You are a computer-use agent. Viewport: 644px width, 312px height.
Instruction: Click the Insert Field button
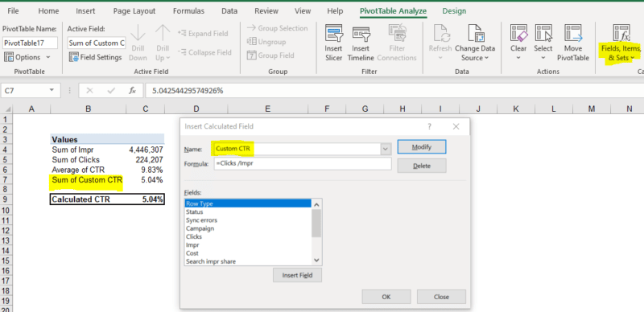(x=297, y=275)
